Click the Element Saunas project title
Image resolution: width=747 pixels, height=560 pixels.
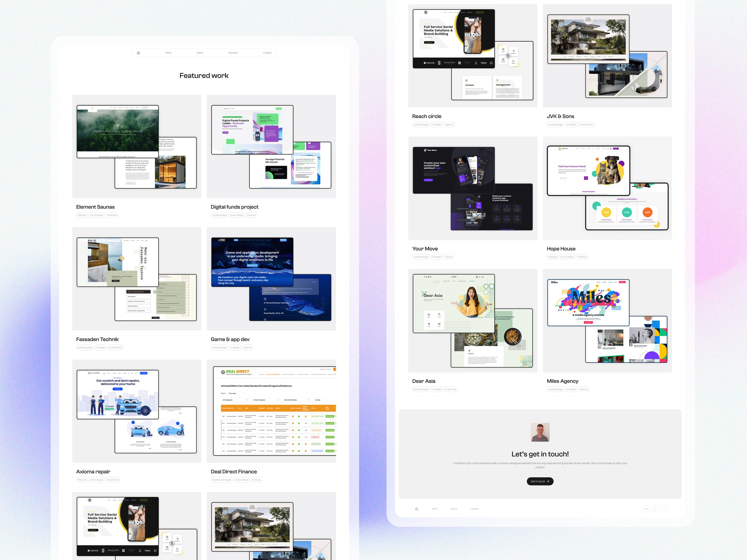95,207
